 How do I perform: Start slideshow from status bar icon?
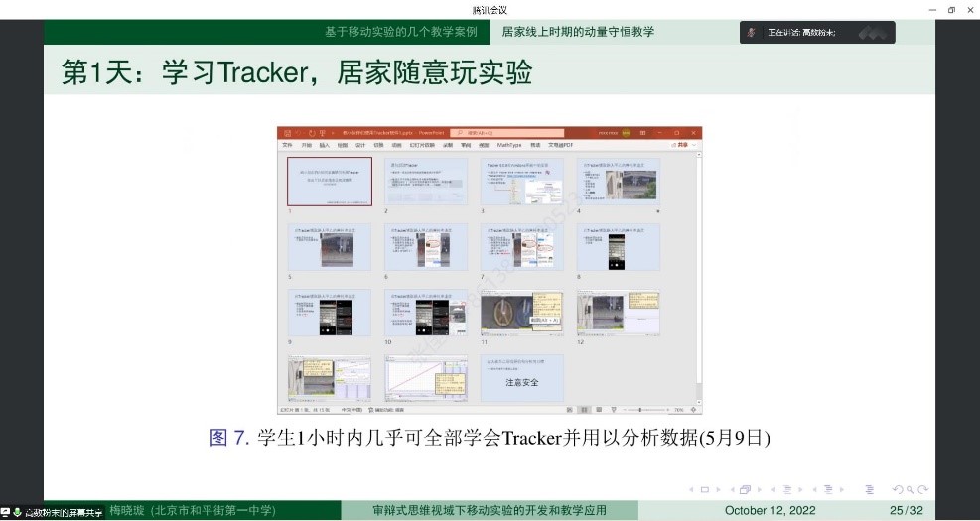pos(612,409)
